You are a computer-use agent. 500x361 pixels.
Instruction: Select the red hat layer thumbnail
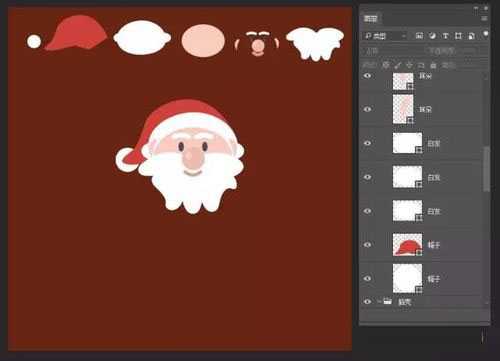tap(407, 245)
